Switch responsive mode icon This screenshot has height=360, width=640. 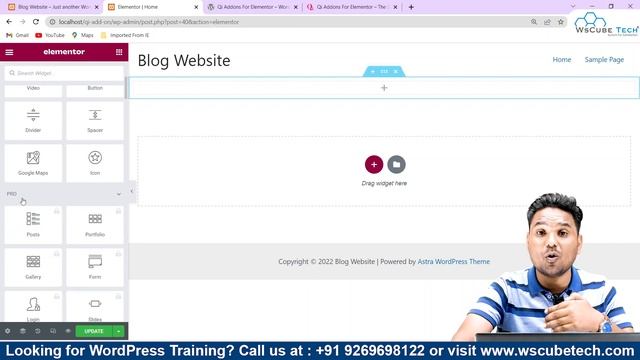[x=53, y=331]
